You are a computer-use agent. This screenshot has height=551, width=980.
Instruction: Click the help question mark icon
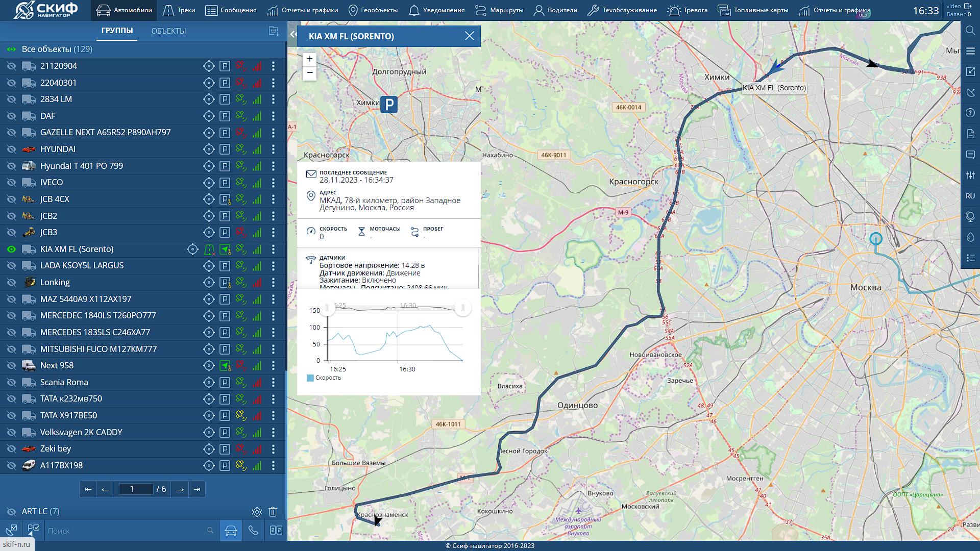[x=970, y=113]
